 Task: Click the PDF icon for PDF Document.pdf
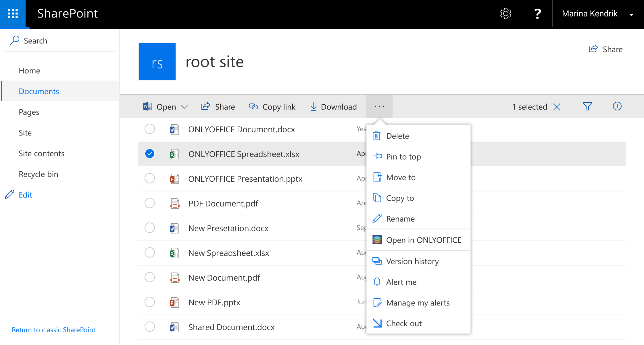click(175, 204)
